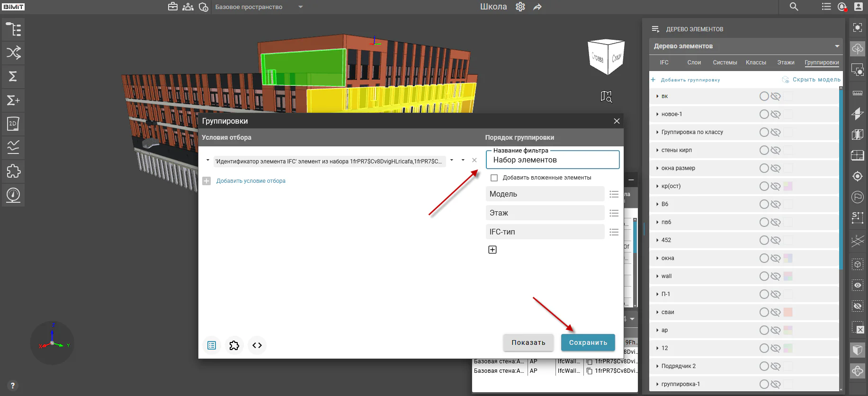
Task: Switch to the Классы tab
Action: click(x=756, y=63)
